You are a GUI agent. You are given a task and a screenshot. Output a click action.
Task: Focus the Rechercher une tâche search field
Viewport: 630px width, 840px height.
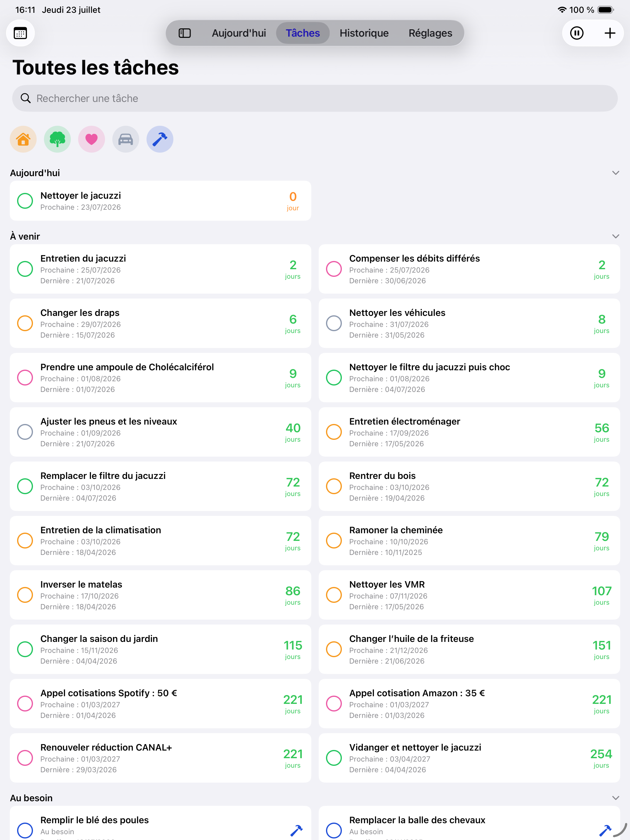pos(315,98)
